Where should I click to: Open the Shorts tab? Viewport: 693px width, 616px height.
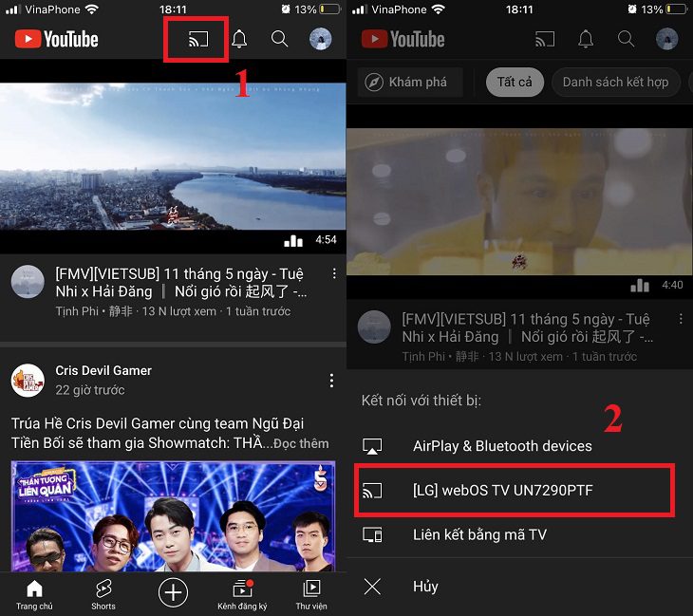click(x=103, y=594)
